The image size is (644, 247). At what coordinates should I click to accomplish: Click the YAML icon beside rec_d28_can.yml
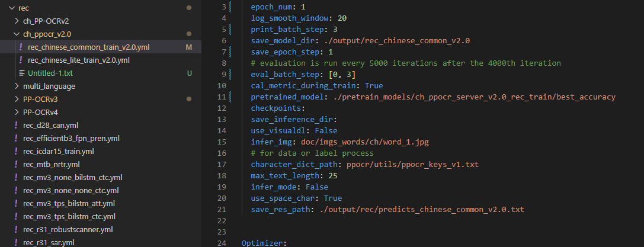(x=16, y=125)
